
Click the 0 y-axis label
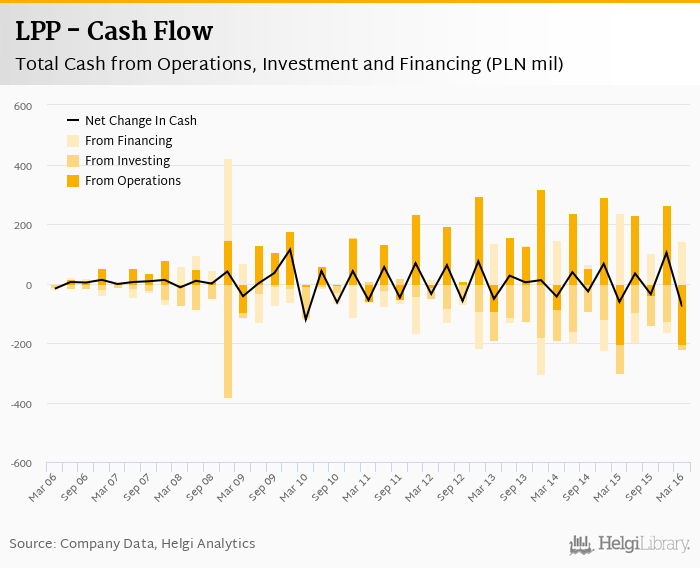(30, 285)
